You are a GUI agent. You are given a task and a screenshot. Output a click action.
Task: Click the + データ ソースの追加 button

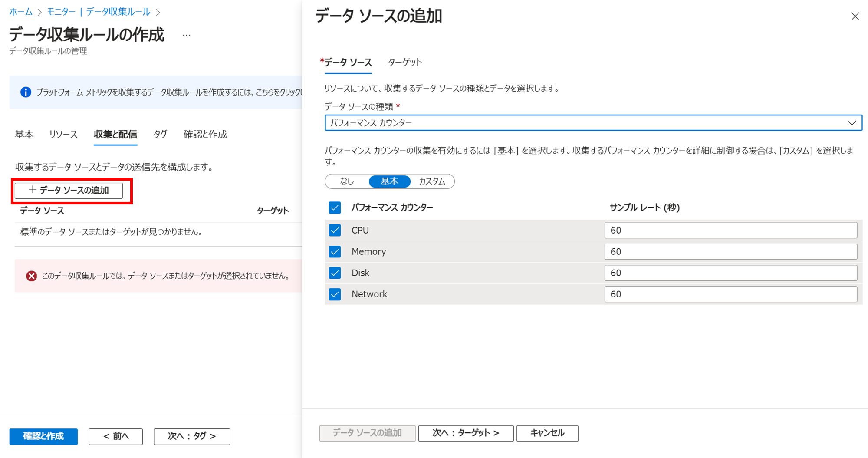coord(69,190)
